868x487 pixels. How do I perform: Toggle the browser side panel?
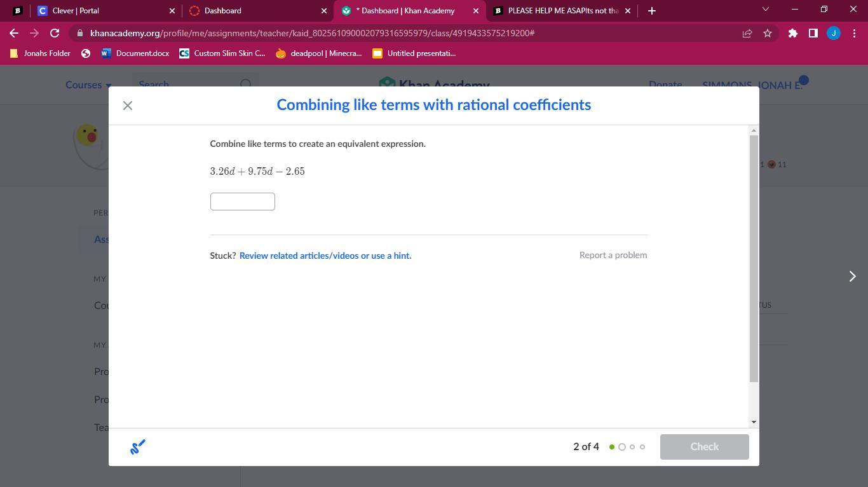pyautogui.click(x=813, y=33)
